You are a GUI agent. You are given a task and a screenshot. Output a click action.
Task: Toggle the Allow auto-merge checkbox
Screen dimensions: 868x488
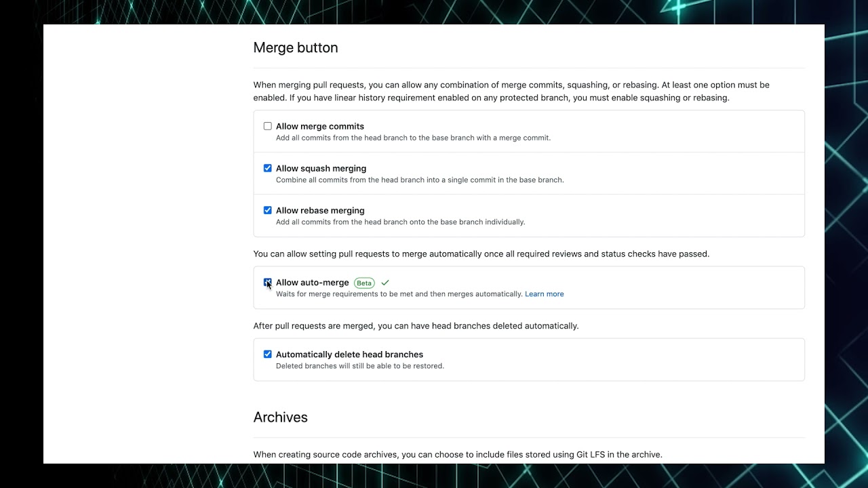268,283
